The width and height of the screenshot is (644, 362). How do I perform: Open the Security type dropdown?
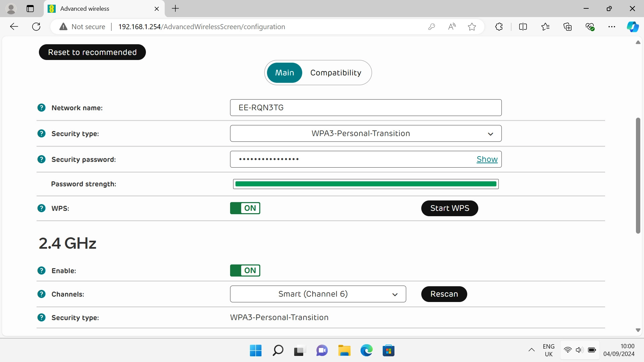(x=366, y=133)
